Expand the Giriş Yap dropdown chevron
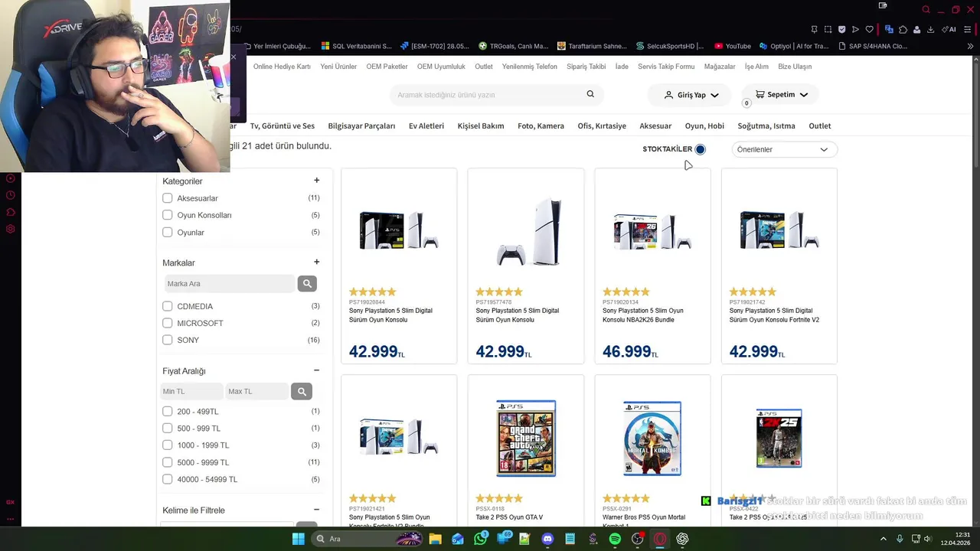 [x=714, y=96]
